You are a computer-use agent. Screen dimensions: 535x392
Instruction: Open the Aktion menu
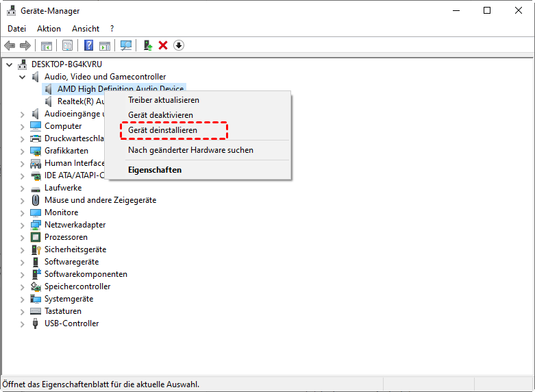49,29
